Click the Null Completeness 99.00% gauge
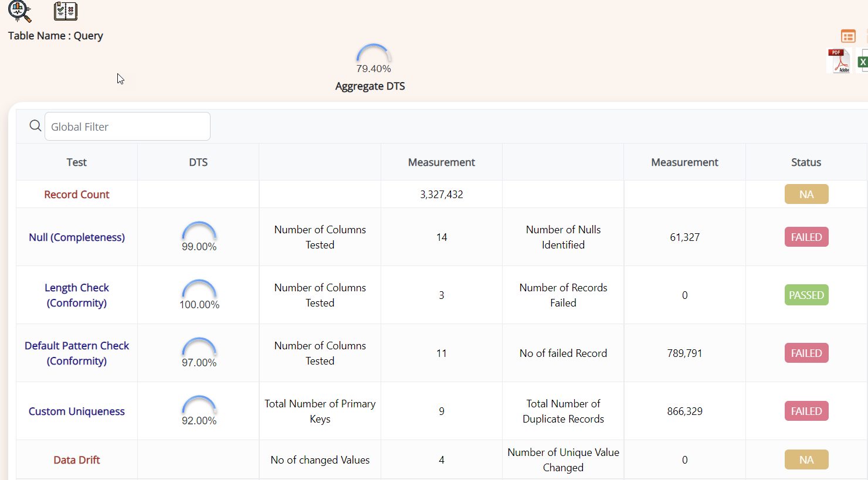 click(x=199, y=237)
